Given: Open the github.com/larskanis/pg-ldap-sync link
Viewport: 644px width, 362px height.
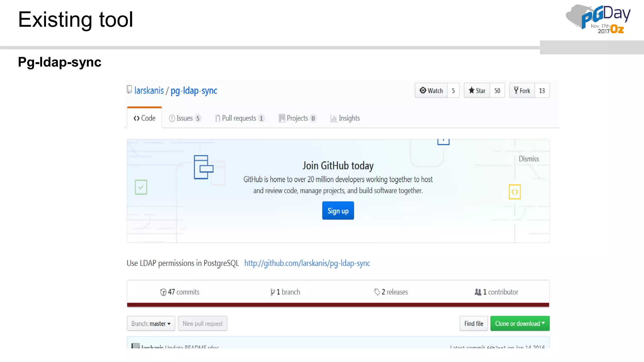Looking at the screenshot, I should [307, 263].
